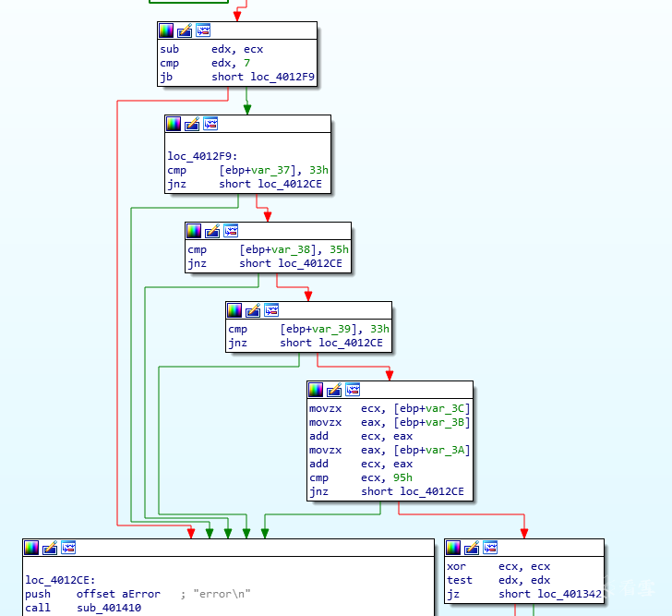The height and width of the screenshot is (616, 672).
Task: Select 'cmp [ebp+var_37], 33h' line
Action: pos(247,170)
